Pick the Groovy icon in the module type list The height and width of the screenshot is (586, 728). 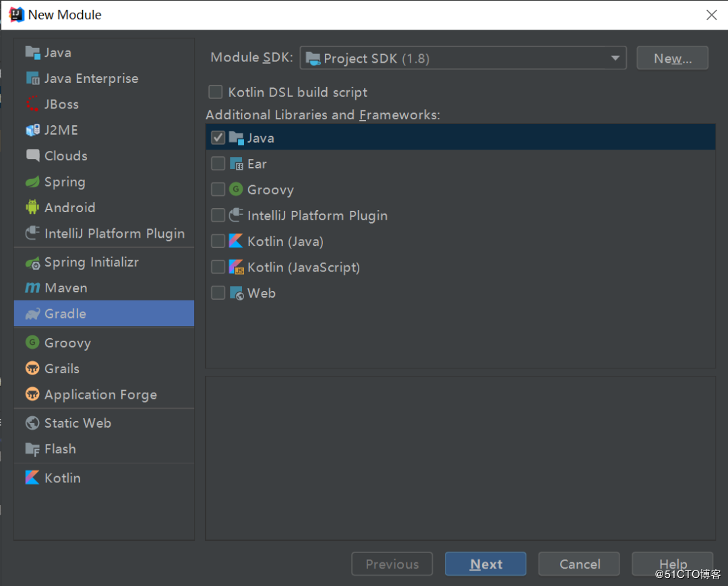click(32, 342)
